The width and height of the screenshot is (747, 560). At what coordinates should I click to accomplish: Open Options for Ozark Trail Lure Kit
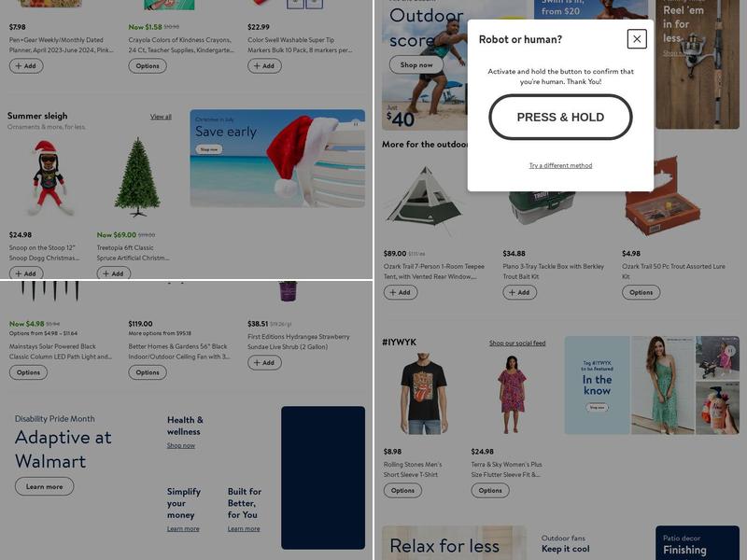tap(641, 292)
